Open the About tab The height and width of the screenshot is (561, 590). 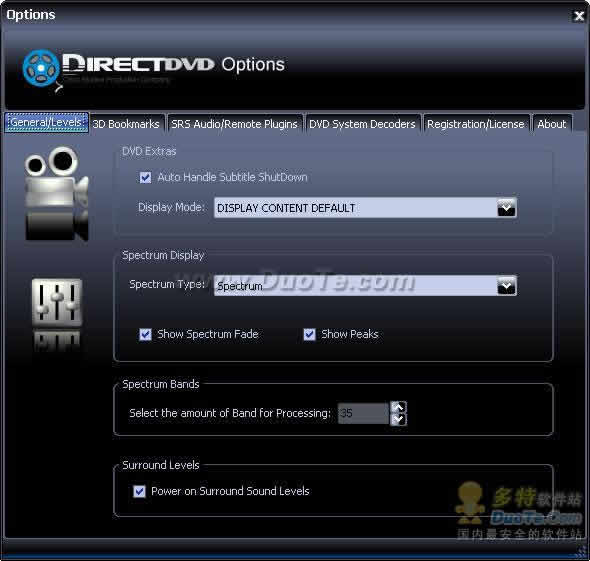(552, 124)
